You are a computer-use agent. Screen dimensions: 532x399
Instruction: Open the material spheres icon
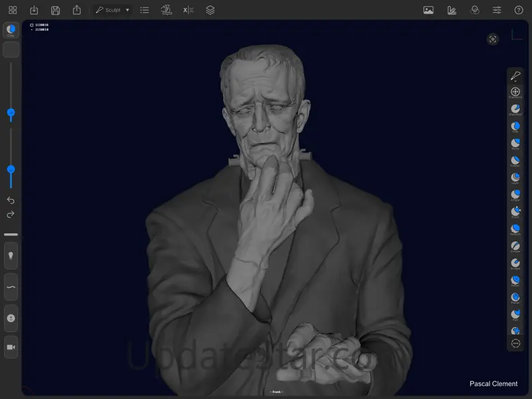[x=475, y=10]
